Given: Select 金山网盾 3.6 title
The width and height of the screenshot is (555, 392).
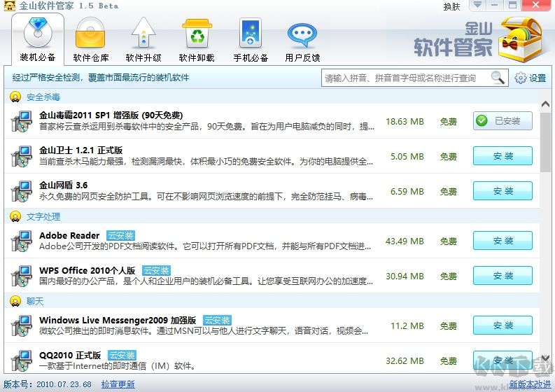Looking at the screenshot, I should [x=64, y=185].
